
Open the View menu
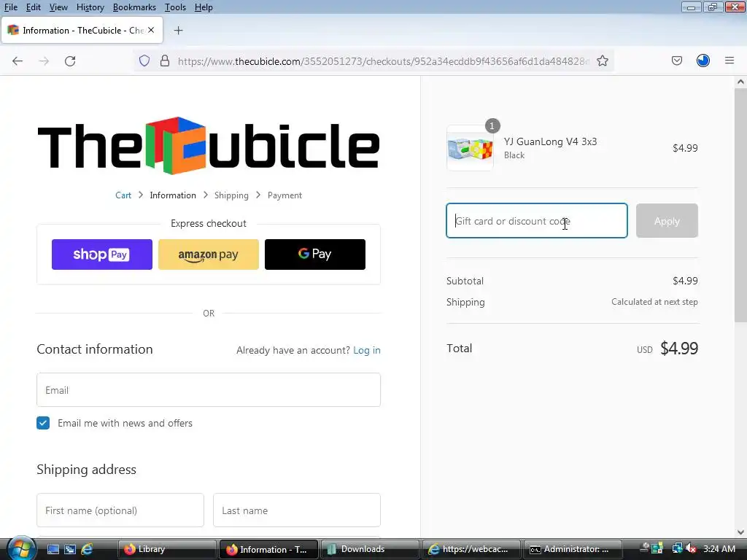(x=58, y=7)
